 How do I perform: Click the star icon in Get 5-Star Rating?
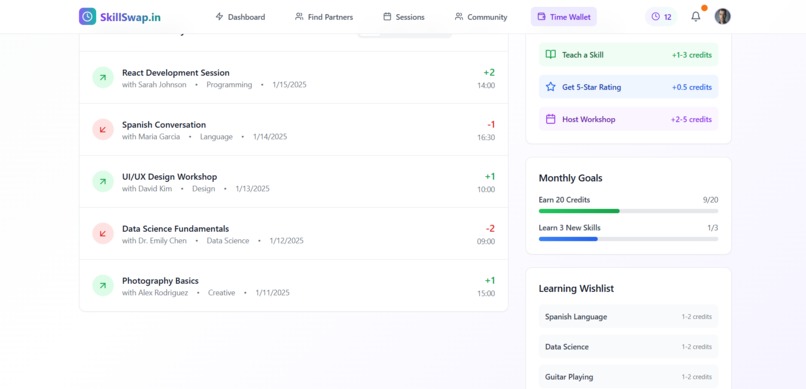coord(551,87)
